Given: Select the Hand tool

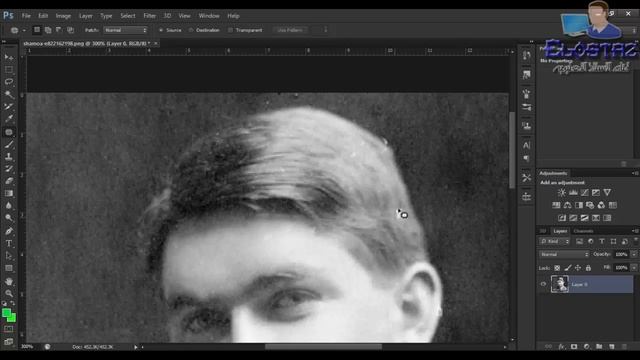Looking at the screenshot, I should (x=9, y=281).
